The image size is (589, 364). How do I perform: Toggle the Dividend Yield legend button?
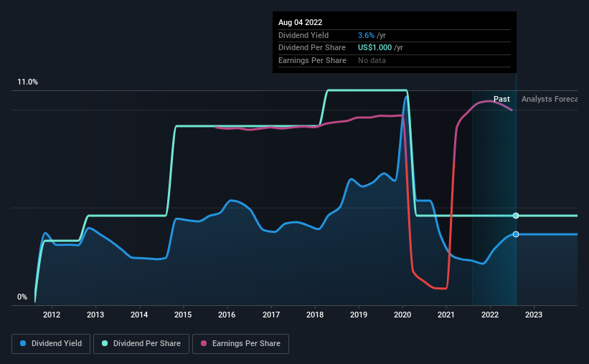(x=51, y=344)
